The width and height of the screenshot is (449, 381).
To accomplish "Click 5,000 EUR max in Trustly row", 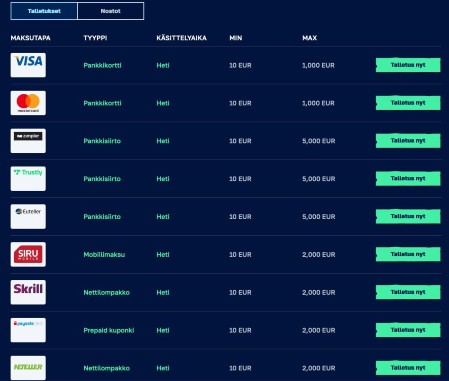I will pyautogui.click(x=319, y=179).
